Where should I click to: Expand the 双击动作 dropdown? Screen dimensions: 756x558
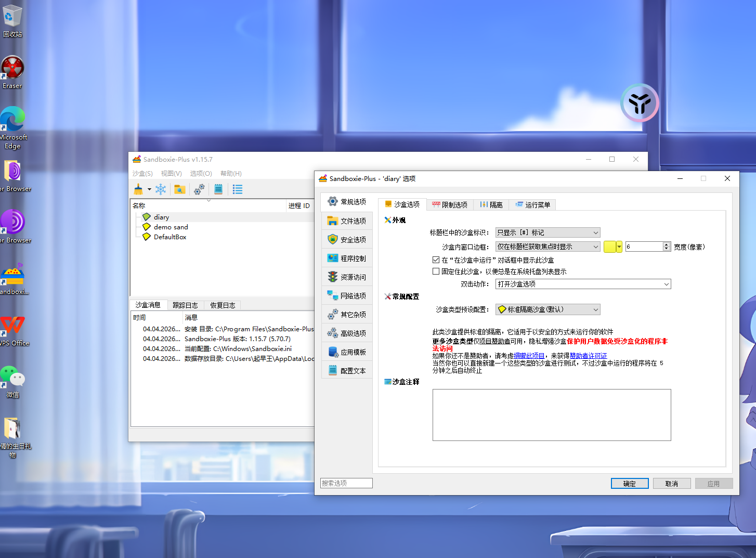[583, 284]
